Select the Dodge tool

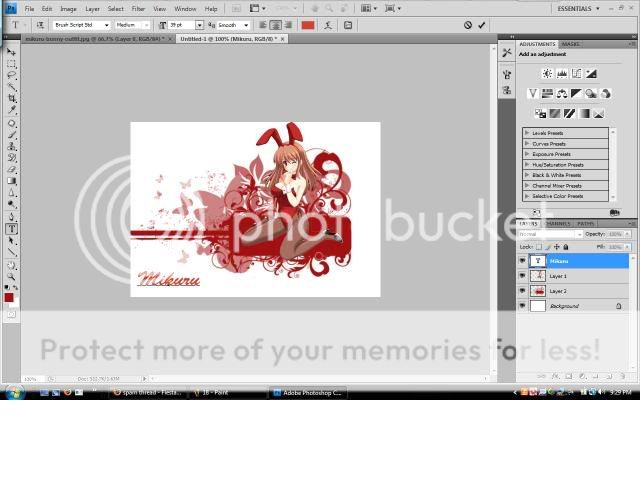click(11, 204)
